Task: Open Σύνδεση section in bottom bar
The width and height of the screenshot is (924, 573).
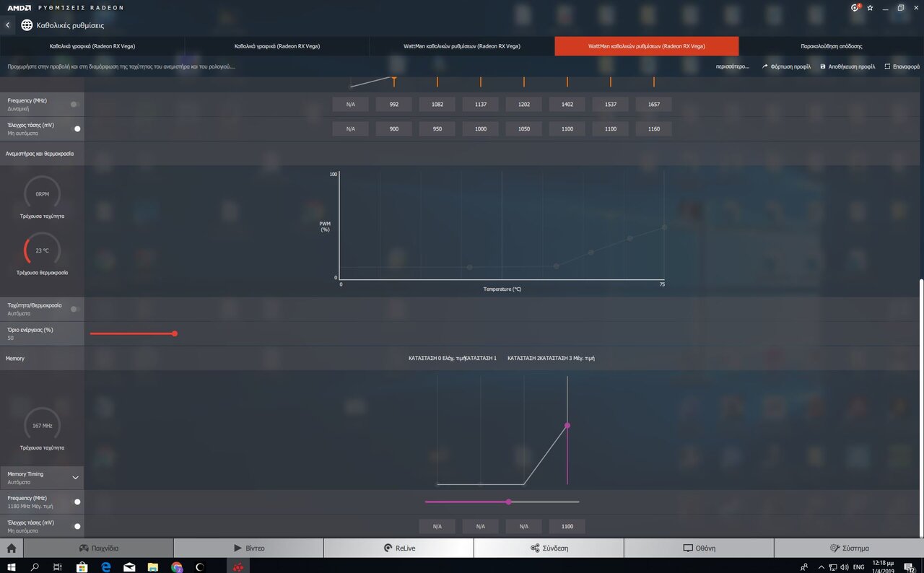Action: pyautogui.click(x=549, y=548)
